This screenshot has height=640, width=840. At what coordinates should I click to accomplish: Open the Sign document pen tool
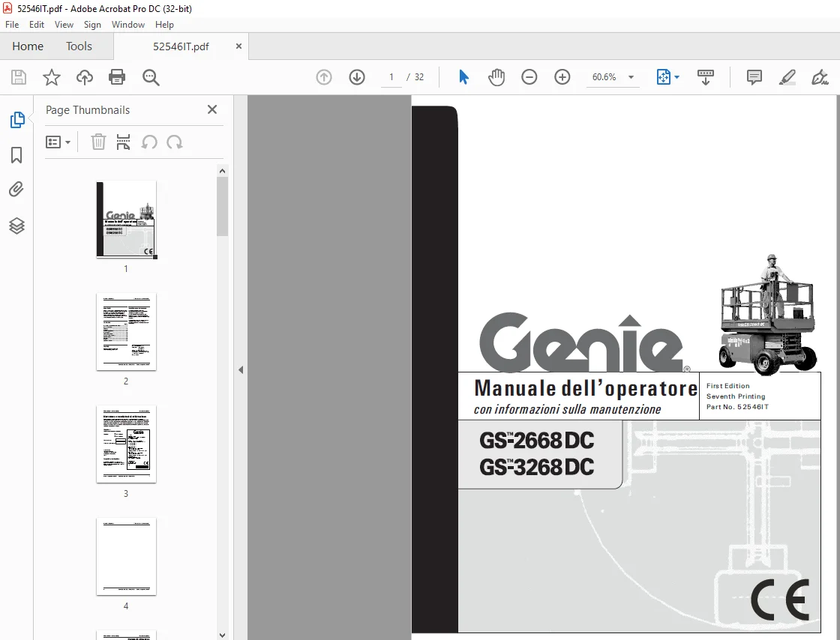pos(820,77)
